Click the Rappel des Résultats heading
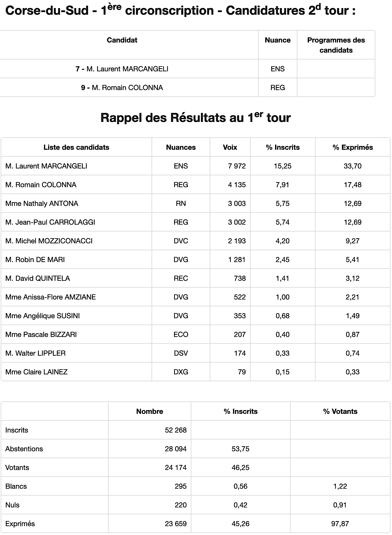This screenshot has height=535, width=392. pyautogui.click(x=196, y=118)
